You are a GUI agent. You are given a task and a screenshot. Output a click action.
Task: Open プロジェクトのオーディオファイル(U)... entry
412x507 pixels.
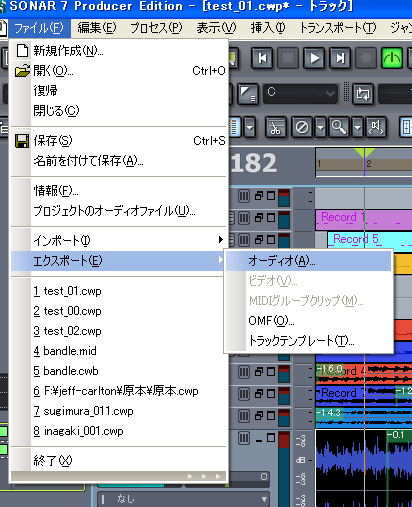[x=119, y=211]
